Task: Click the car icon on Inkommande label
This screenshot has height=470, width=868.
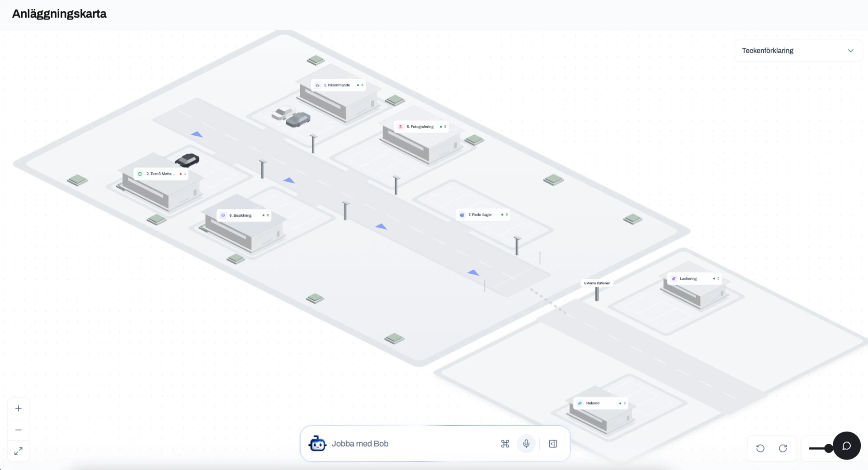Action: tap(317, 85)
